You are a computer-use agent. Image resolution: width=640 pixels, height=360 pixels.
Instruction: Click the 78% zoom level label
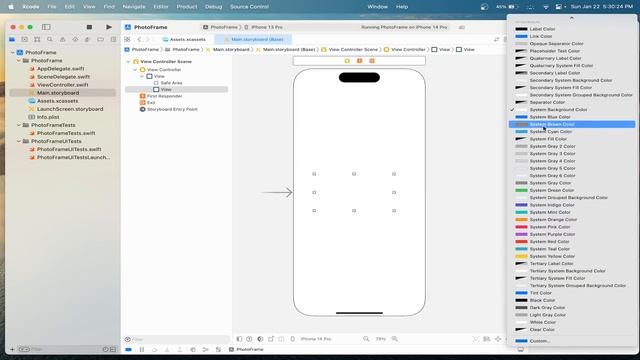380,339
